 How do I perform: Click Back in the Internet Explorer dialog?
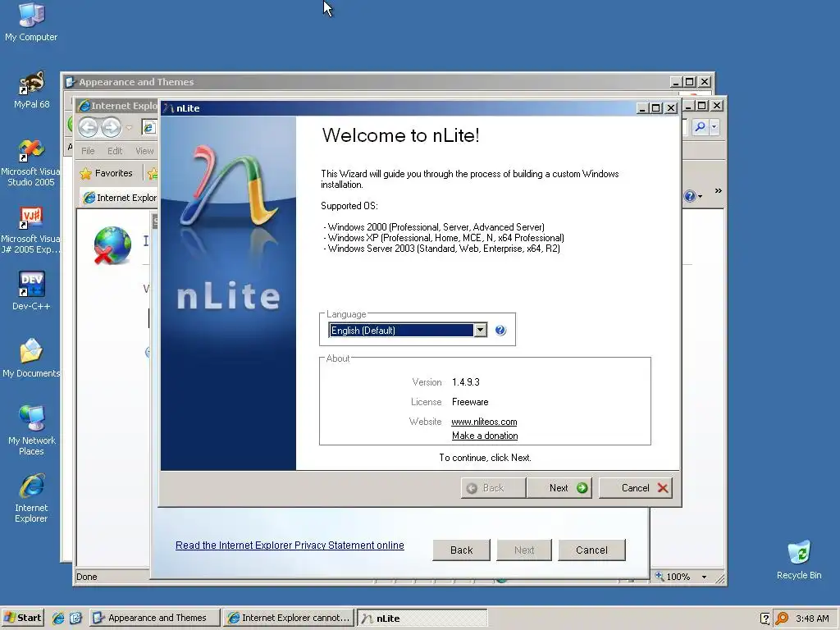(461, 550)
